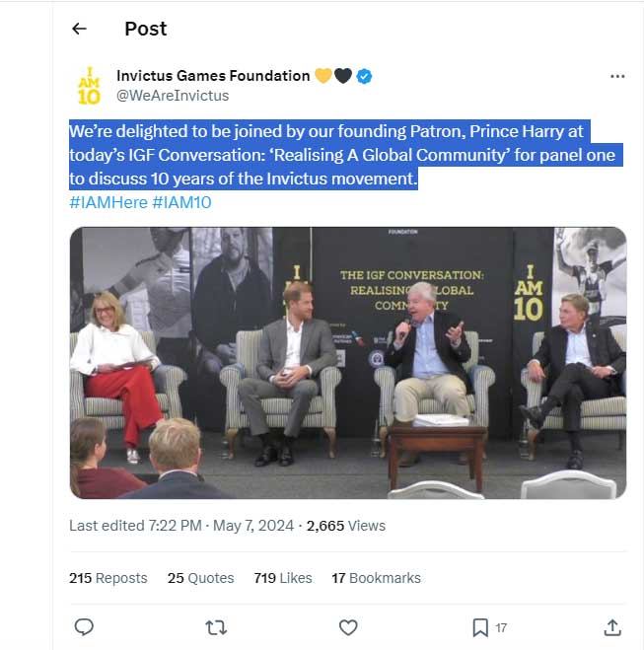Click the blue verified badge icon

(364, 76)
